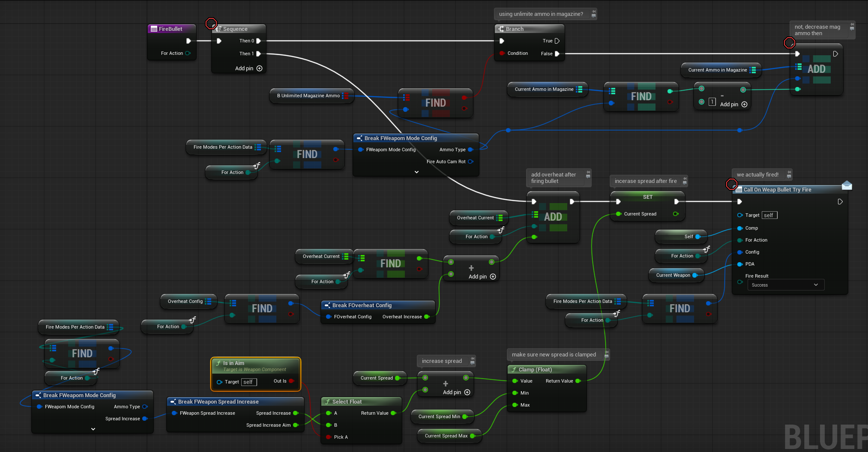Open the Fire Result Success dropdown
This screenshot has height=452, width=868.
(785, 285)
